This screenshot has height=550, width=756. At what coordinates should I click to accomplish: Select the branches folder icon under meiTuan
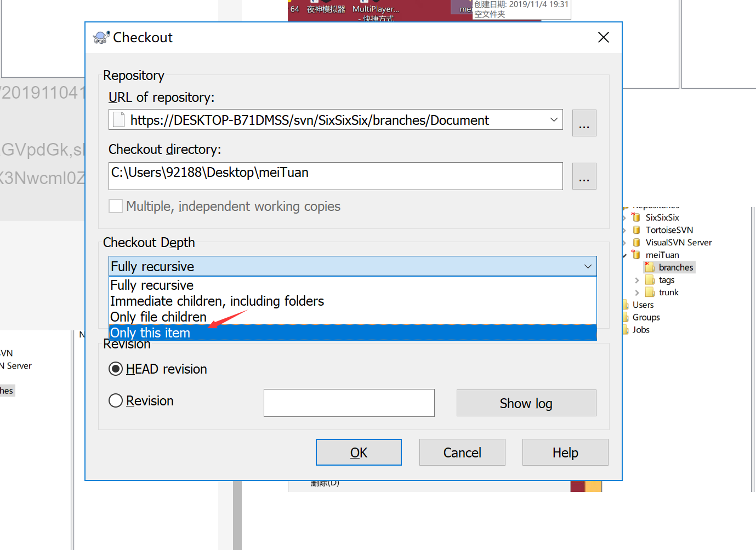650,267
